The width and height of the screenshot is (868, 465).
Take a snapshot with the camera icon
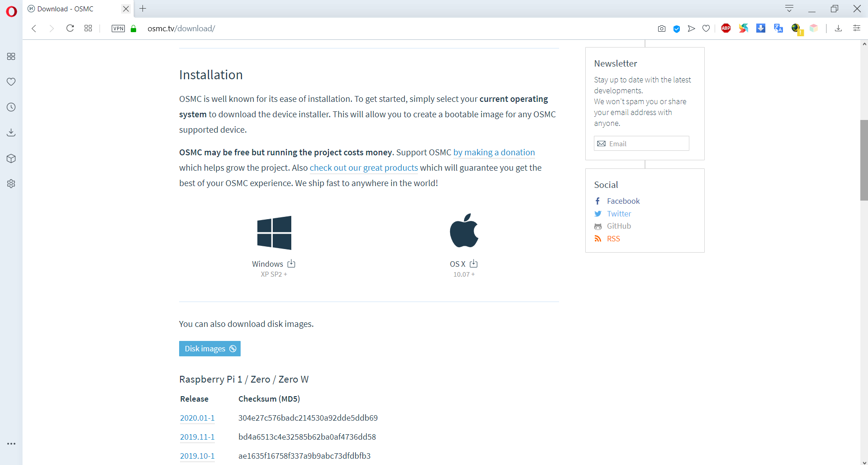click(662, 29)
